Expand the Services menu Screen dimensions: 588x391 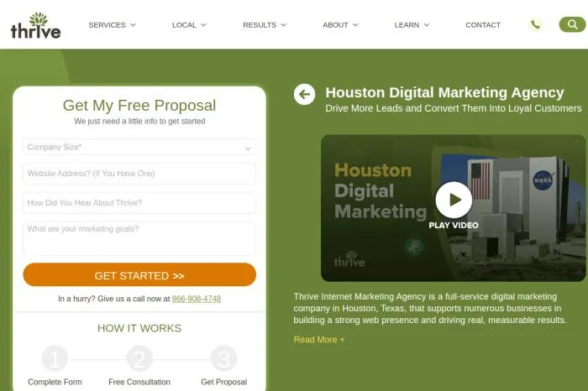pos(112,25)
